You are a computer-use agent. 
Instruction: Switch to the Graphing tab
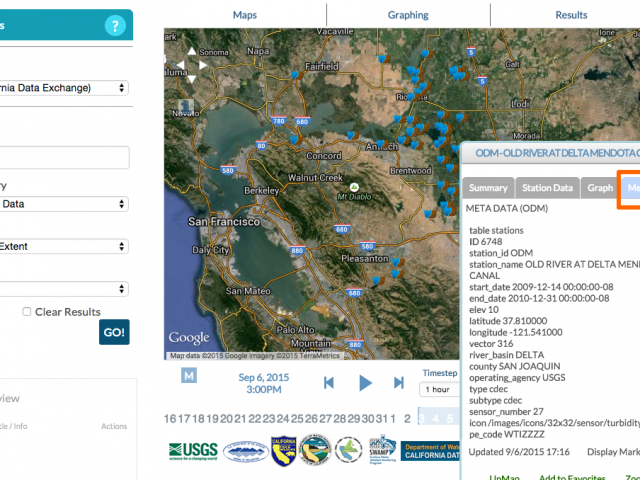(x=408, y=15)
